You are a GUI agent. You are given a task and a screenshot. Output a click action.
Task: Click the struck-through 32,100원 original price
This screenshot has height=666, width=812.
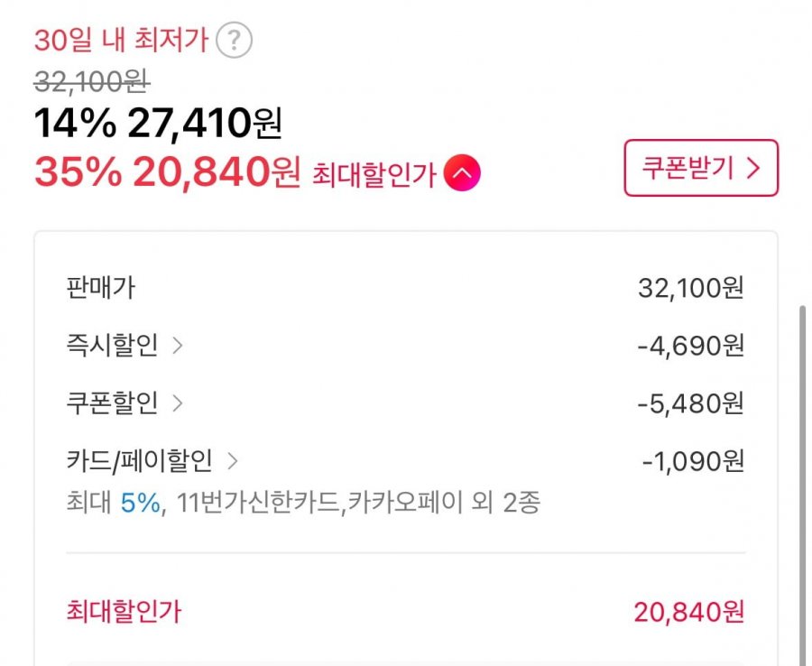click(92, 82)
